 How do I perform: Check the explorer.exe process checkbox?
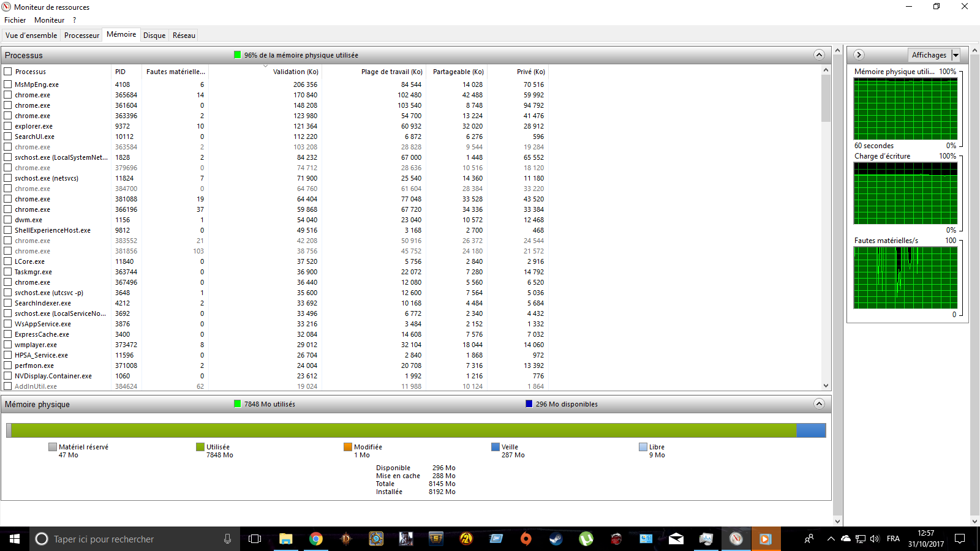click(8, 126)
